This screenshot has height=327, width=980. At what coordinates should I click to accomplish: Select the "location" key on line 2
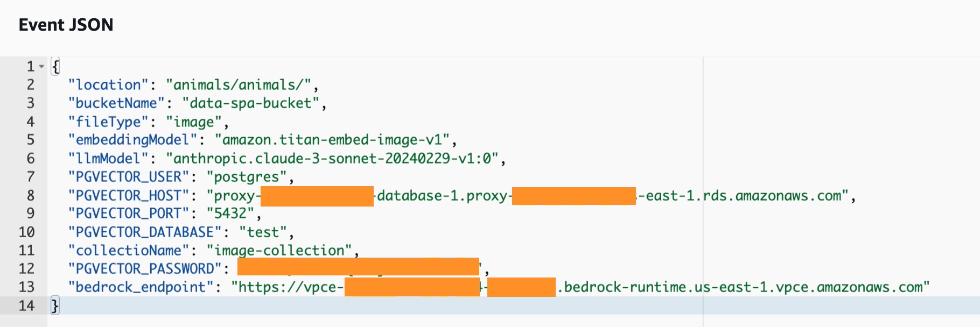[x=108, y=85]
